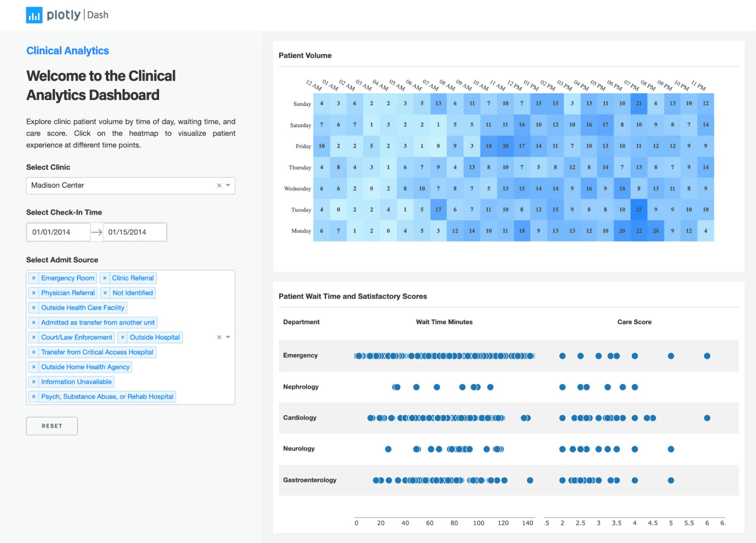The width and height of the screenshot is (756, 543).
Task: Remove the Not Identified tag
Action: point(105,293)
